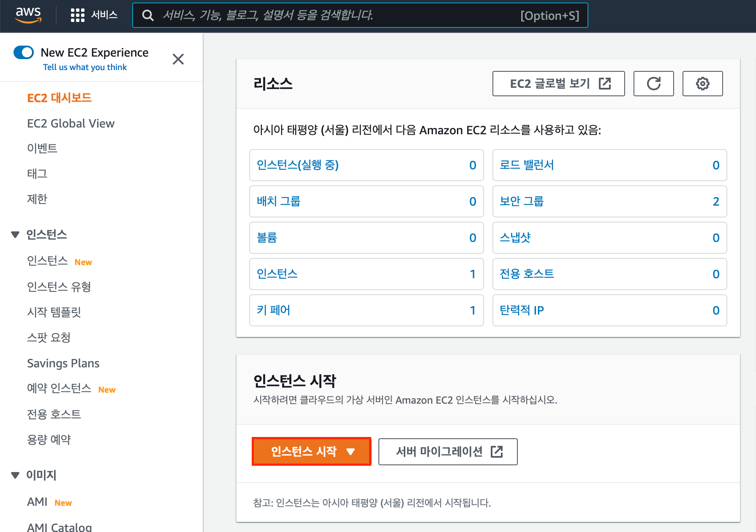The image size is (756, 532).
Task: Click the AWS logo home icon
Action: (x=28, y=15)
